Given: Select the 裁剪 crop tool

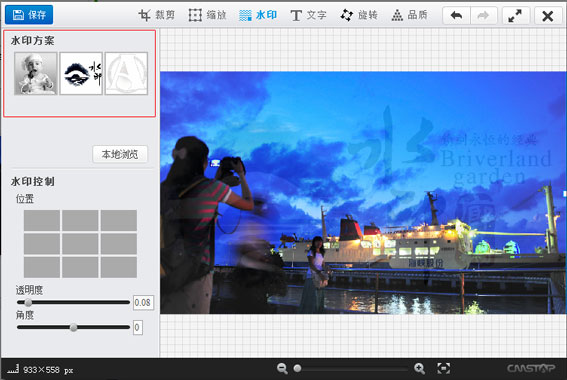Looking at the screenshot, I should pos(157,15).
